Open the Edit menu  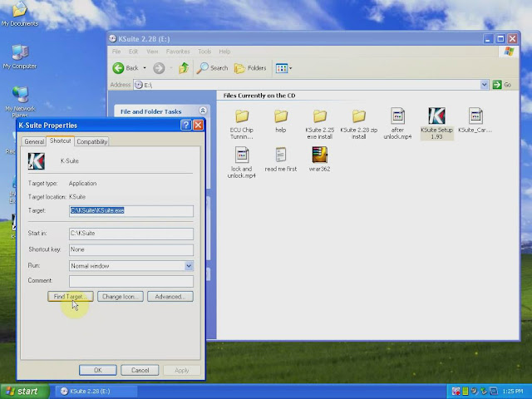(133, 52)
